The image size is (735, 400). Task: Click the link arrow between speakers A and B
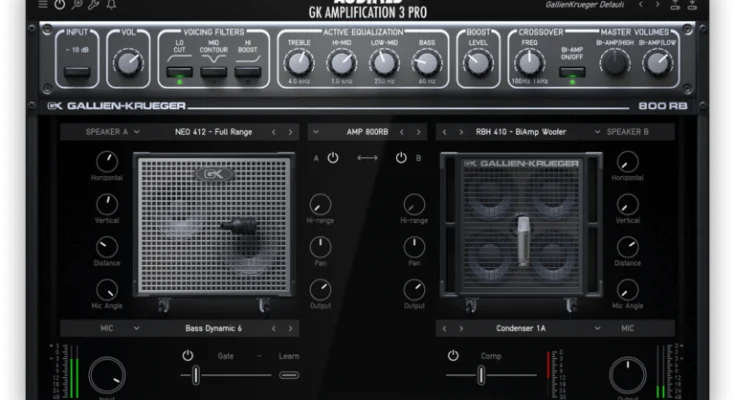(367, 158)
